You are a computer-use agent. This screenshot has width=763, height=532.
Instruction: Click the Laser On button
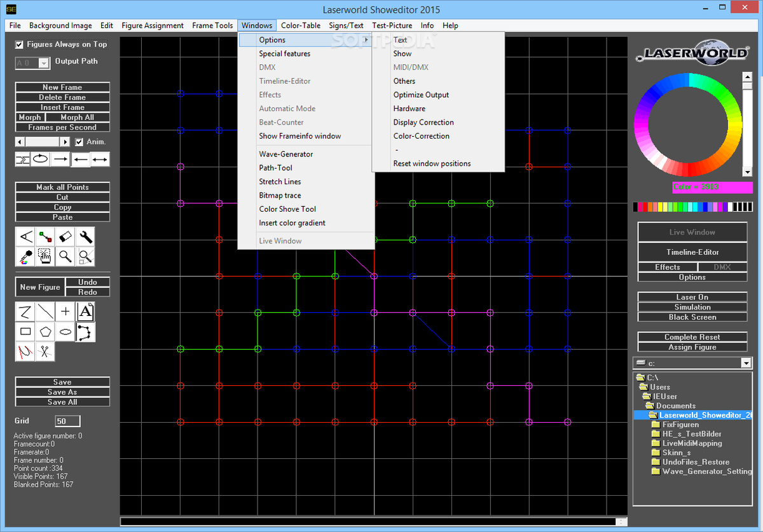coord(692,297)
